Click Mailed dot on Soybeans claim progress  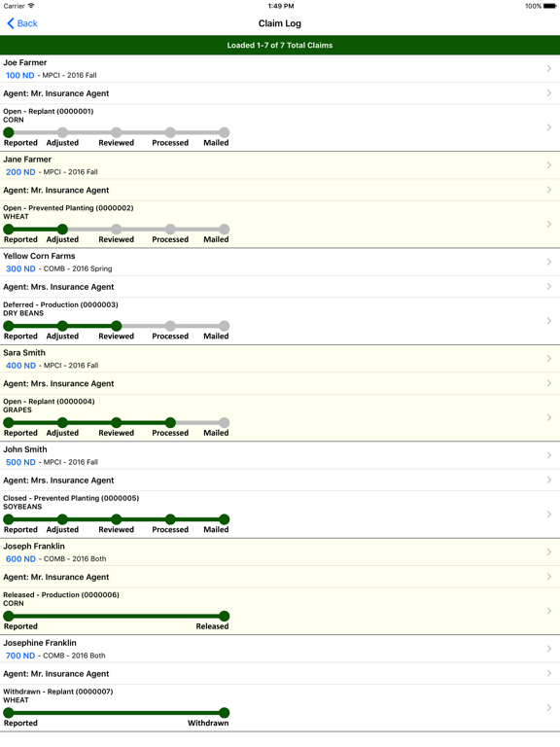(225, 519)
